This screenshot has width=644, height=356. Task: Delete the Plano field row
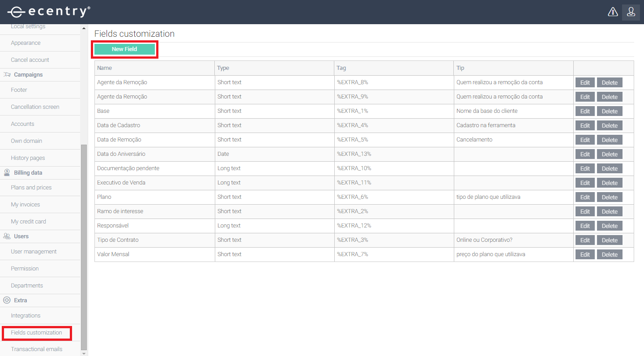609,197
